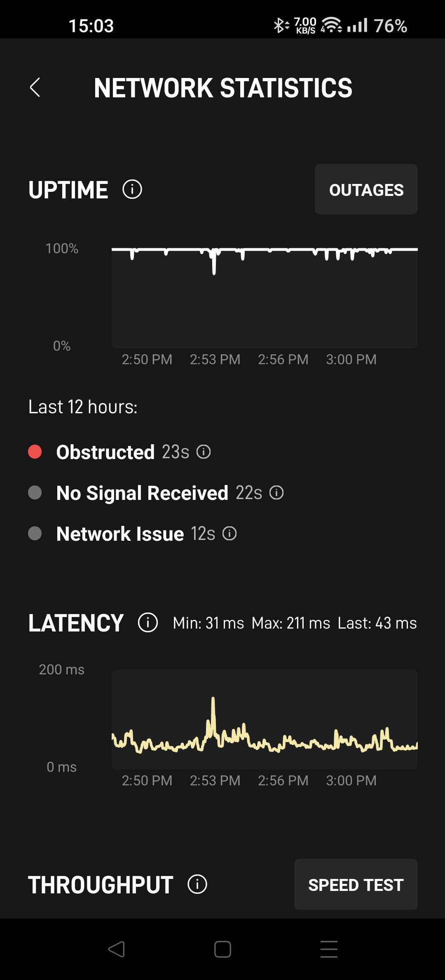445x980 pixels.
Task: Tap the battery percentage in status bar
Action: tap(390, 26)
